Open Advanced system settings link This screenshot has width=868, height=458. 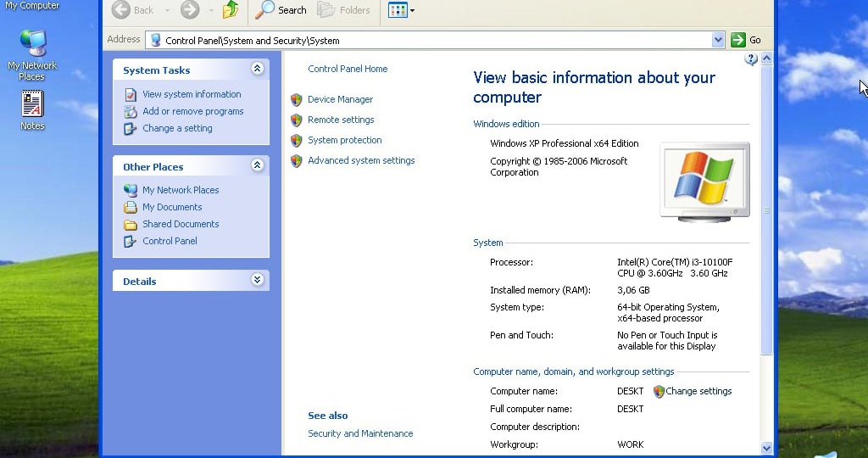pos(361,160)
